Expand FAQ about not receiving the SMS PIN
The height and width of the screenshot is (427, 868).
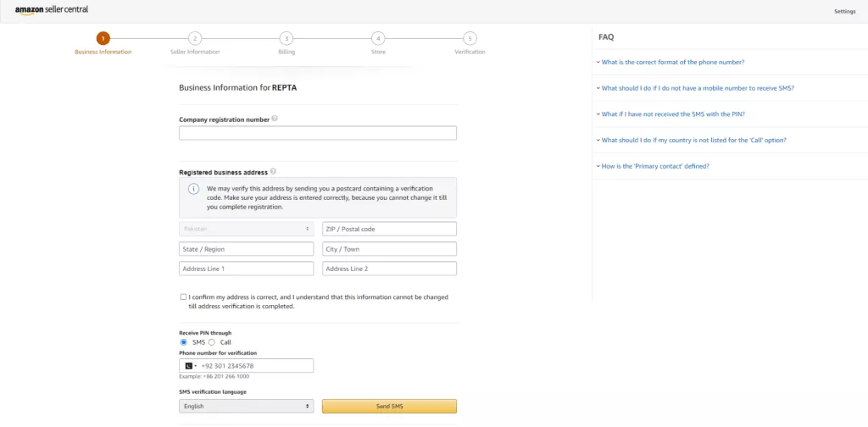click(x=672, y=114)
